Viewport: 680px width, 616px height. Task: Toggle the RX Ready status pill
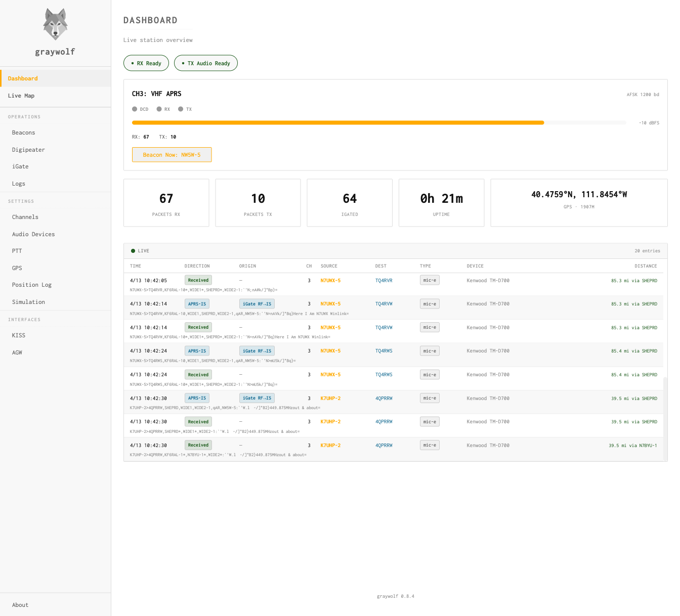pyautogui.click(x=146, y=63)
